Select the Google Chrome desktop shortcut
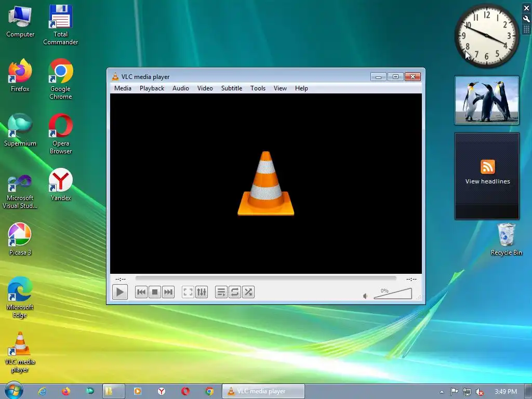The image size is (532, 399). [61, 79]
